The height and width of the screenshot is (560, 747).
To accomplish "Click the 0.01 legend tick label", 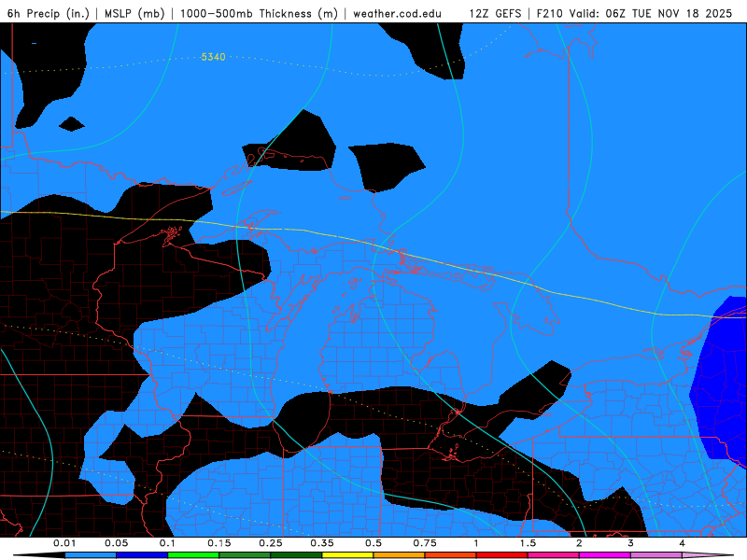I will click(x=64, y=543).
